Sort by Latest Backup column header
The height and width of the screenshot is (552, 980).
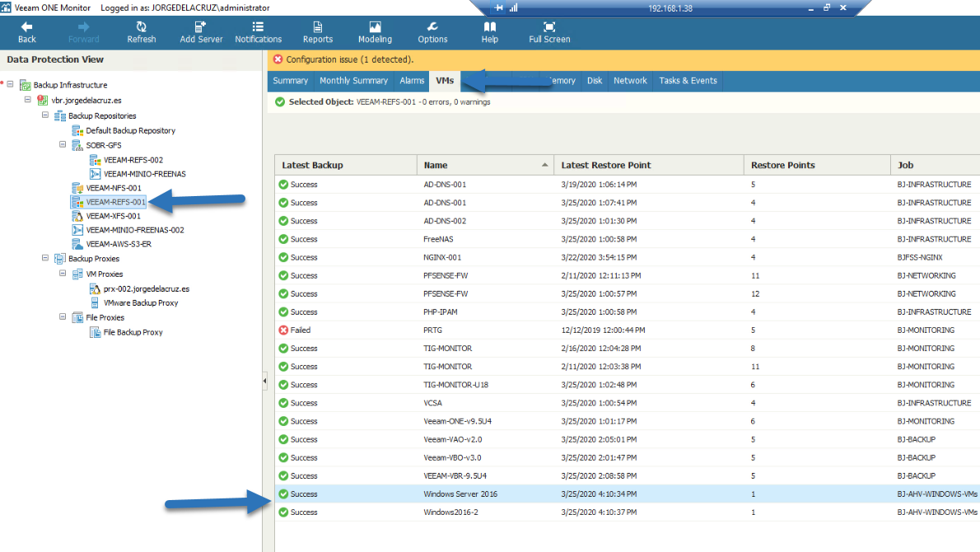[346, 165]
